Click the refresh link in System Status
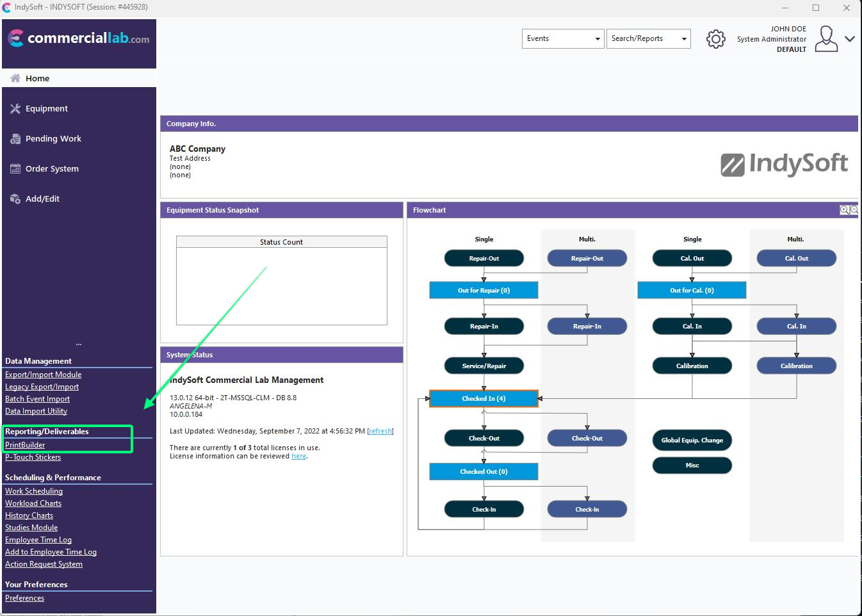The height and width of the screenshot is (616, 862). click(380, 432)
